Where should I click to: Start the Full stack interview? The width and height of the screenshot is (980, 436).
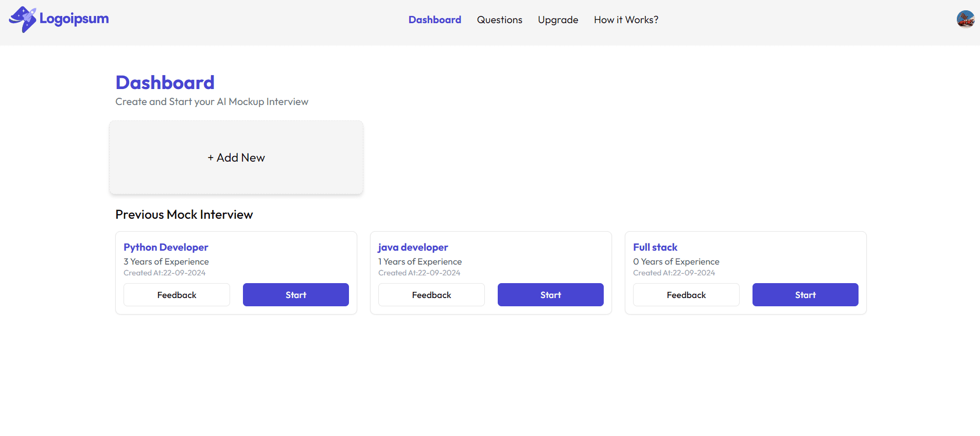806,295
